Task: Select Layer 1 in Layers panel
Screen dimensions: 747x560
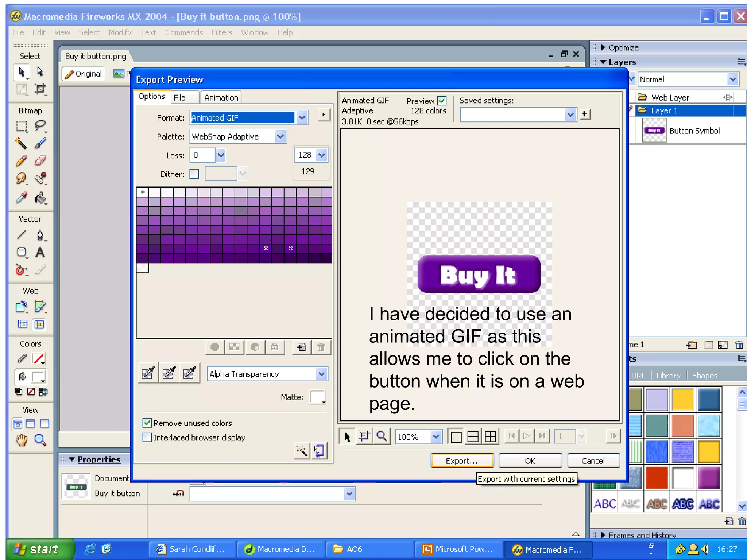Action: (x=690, y=110)
